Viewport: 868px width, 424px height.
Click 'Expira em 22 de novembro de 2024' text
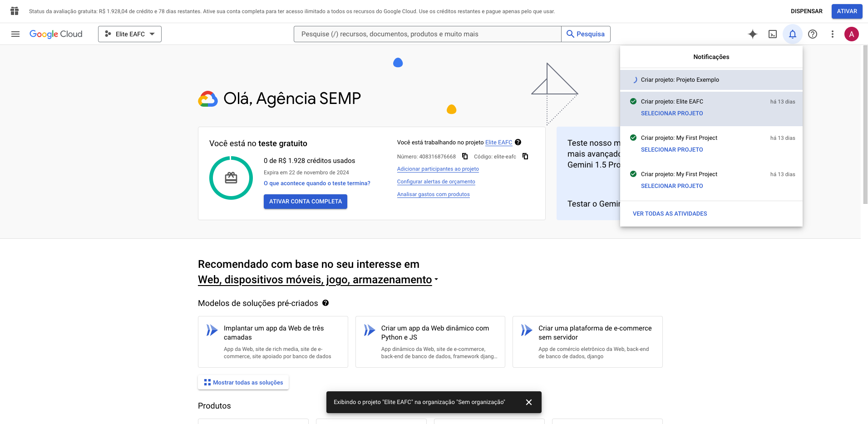click(306, 173)
